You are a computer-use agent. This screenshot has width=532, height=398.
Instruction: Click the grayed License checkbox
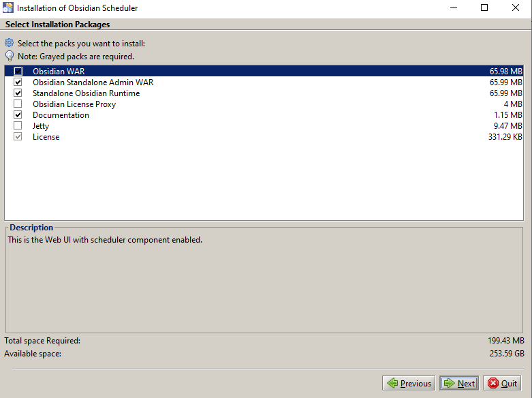coord(18,136)
